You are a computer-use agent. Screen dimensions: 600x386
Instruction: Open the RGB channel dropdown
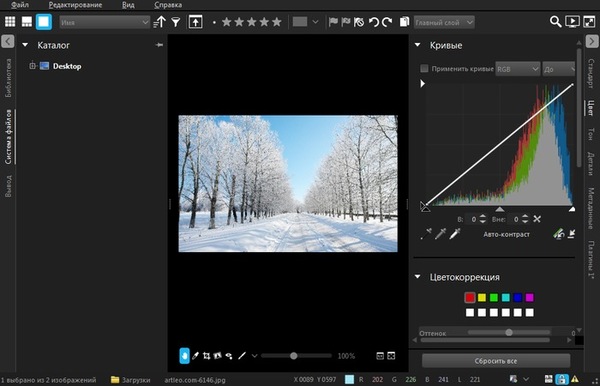pyautogui.click(x=518, y=69)
